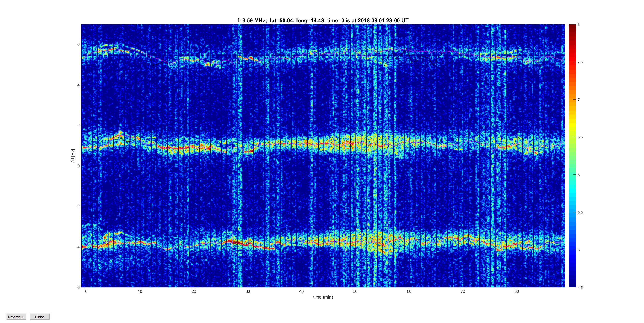Click the x-axis tick label 50

point(355,291)
